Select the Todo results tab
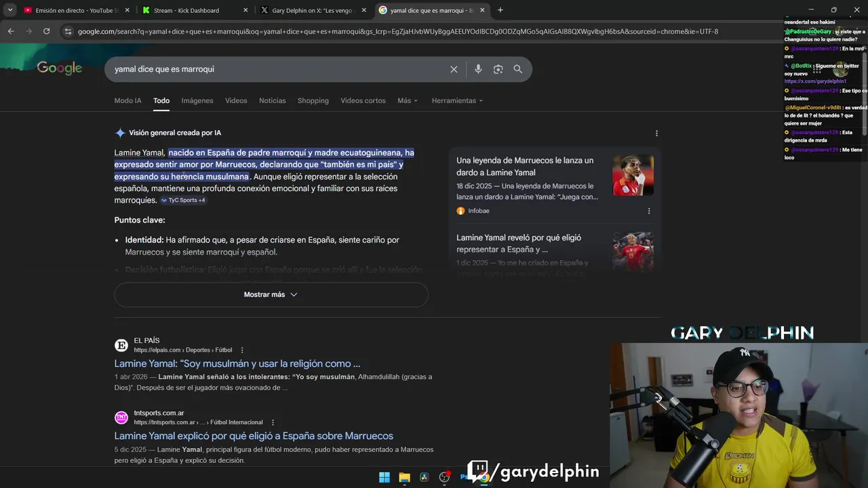The image size is (868, 488). coord(161,100)
